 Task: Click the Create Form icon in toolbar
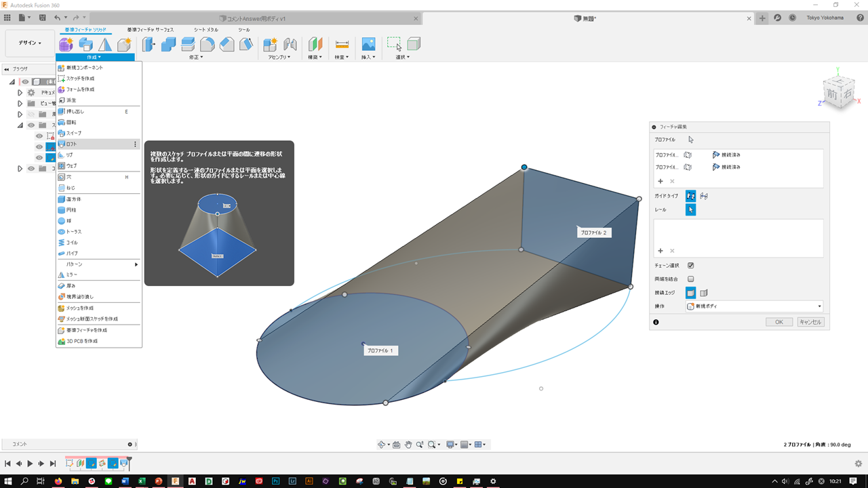click(x=66, y=45)
